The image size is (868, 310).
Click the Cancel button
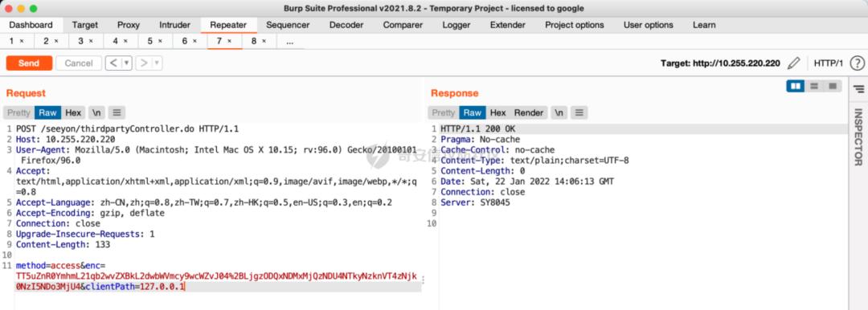tap(79, 63)
